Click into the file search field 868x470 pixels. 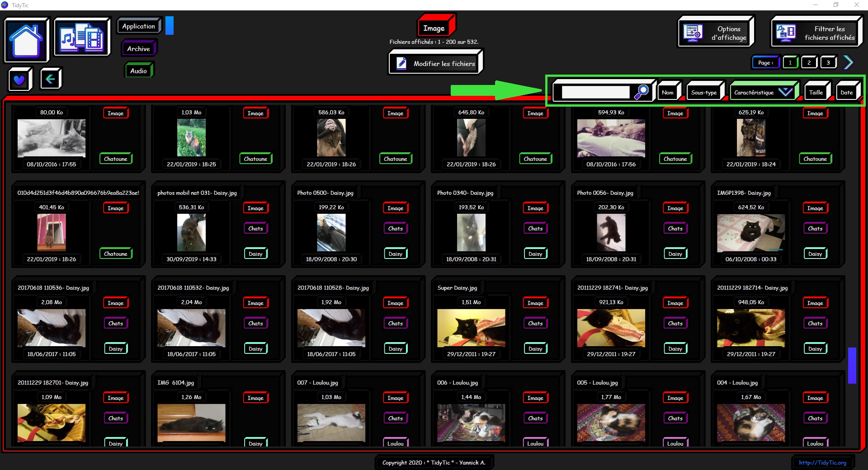pyautogui.click(x=595, y=92)
